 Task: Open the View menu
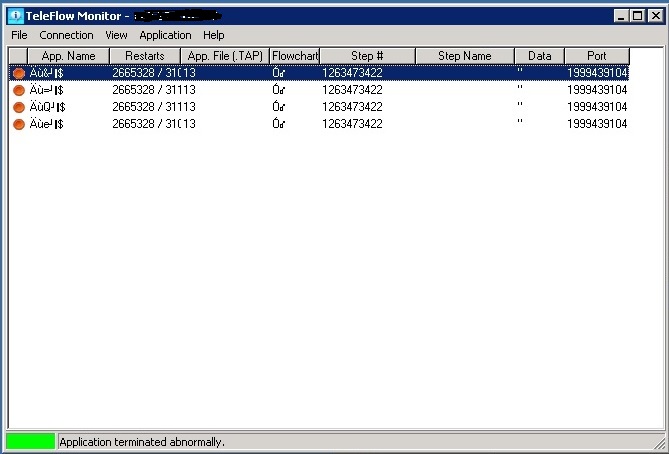[x=116, y=35]
